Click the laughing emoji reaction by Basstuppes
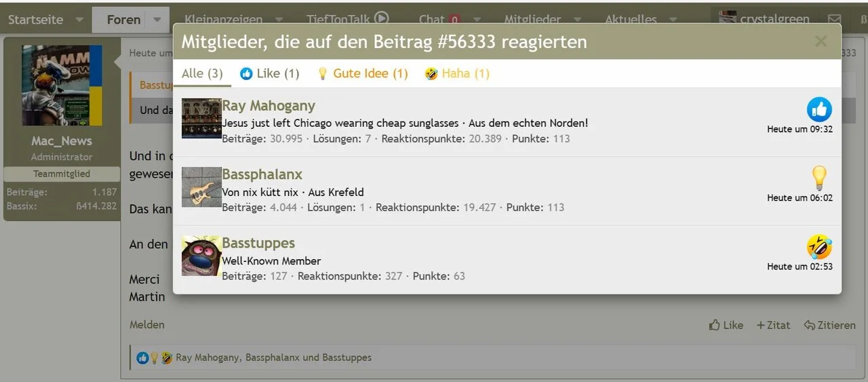868x382 pixels. click(819, 246)
